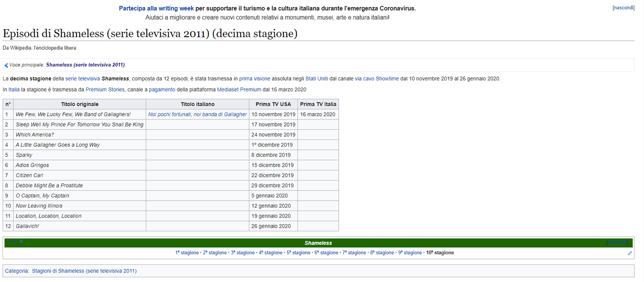Click the blue back-arrow icon beside Voce principale
644x282 pixels.
[x=6, y=65]
